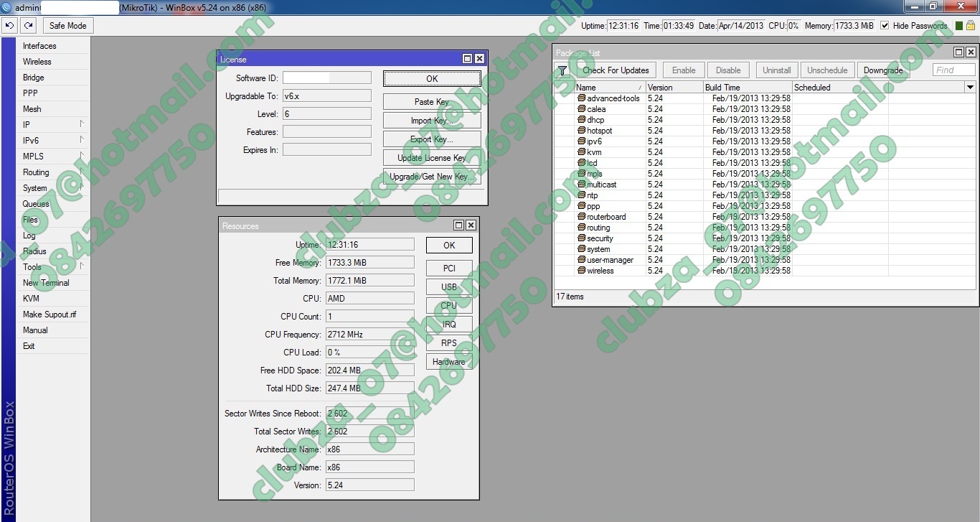The image size is (980, 522).
Task: Click the Upgradable To value v6.x
Action: click(327, 95)
